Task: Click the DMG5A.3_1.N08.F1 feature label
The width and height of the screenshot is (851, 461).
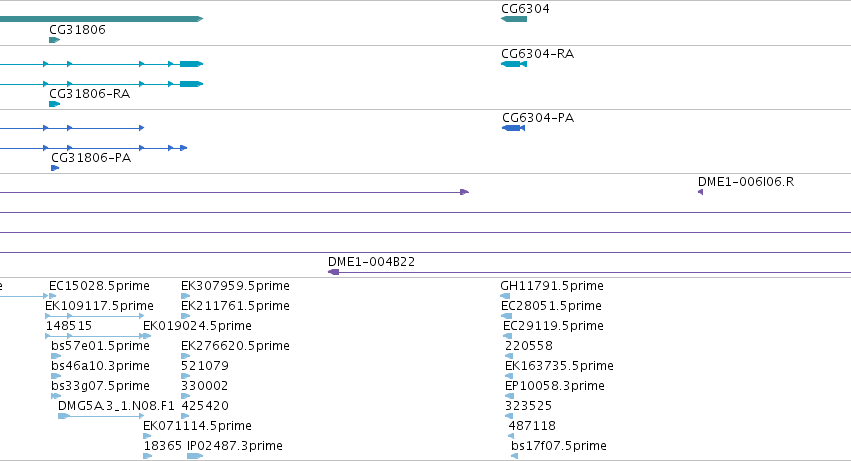Action: [116, 406]
